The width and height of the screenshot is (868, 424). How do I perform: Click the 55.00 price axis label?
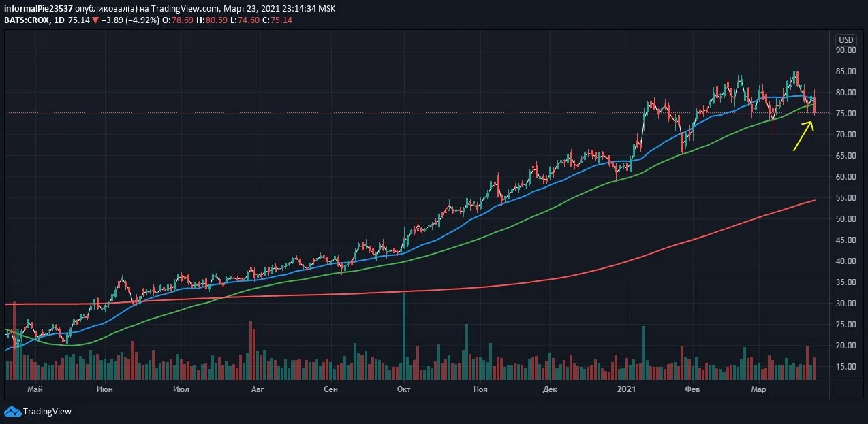click(x=847, y=197)
